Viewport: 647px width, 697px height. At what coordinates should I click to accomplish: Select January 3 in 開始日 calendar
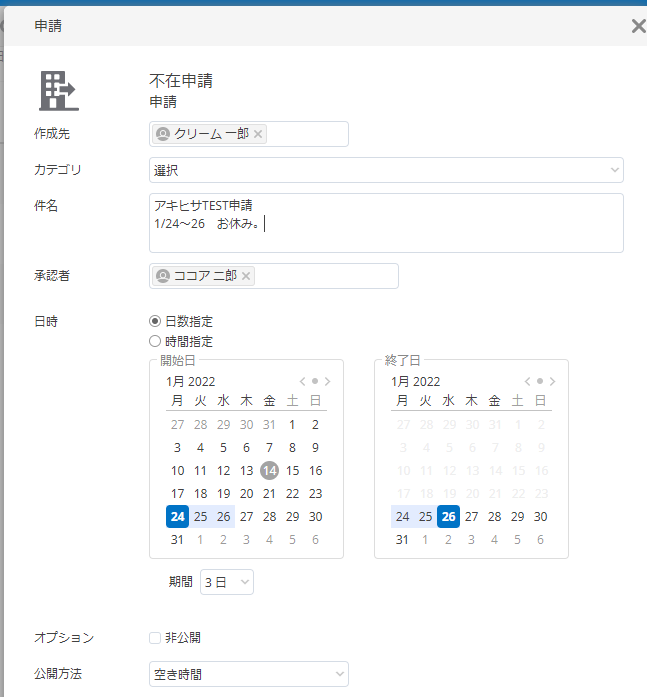tap(177, 447)
